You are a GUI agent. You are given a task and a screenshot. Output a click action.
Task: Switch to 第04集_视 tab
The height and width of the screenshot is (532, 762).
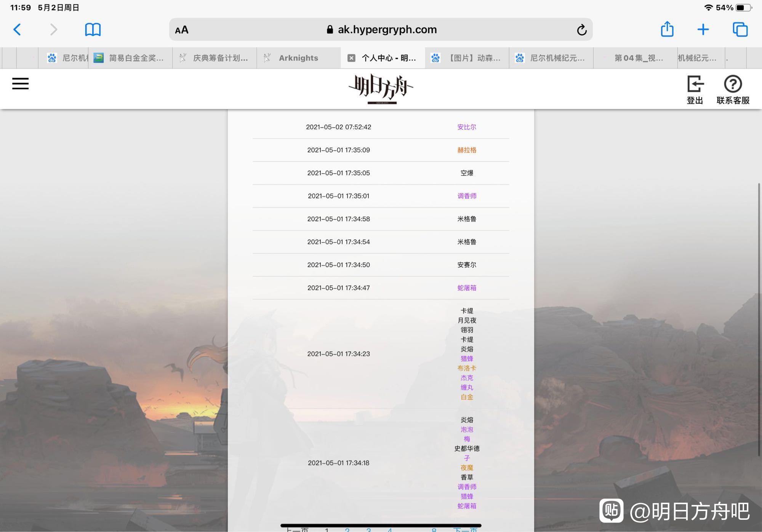coord(636,58)
